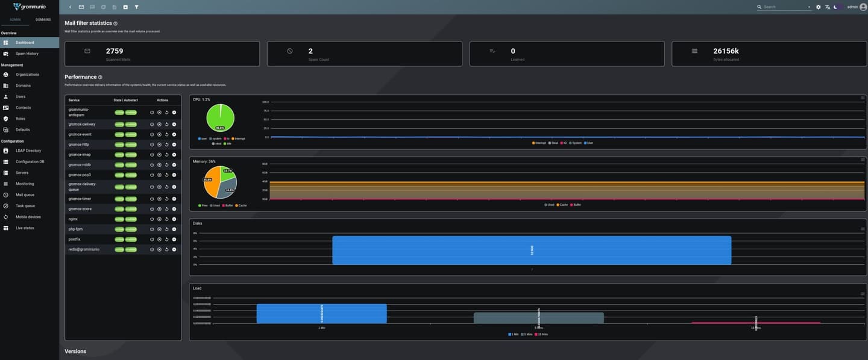868x360 pixels.
Task: Toggle dark mode with the moon icon
Action: pyautogui.click(x=835, y=7)
